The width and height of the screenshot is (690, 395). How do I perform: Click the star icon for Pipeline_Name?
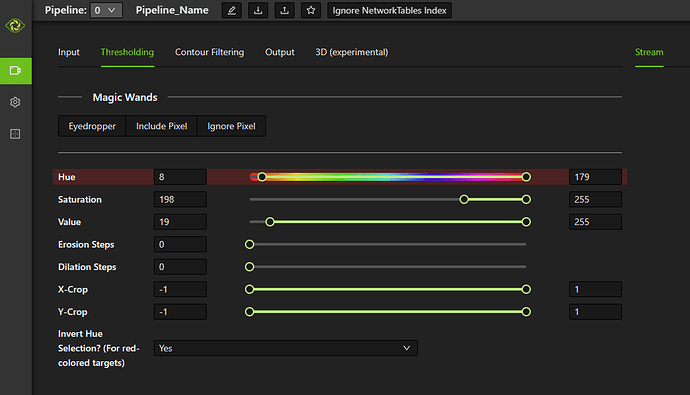311,11
